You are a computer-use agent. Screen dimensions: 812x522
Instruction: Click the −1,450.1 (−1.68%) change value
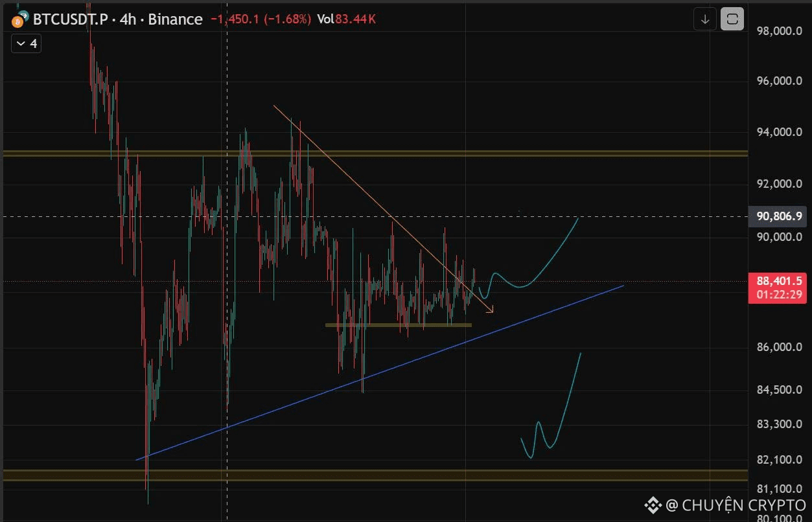261,19
